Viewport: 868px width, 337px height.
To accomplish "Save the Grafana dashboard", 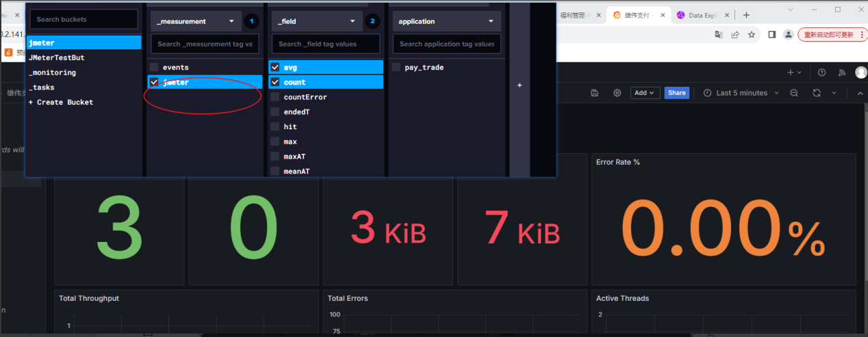I will click(x=595, y=93).
